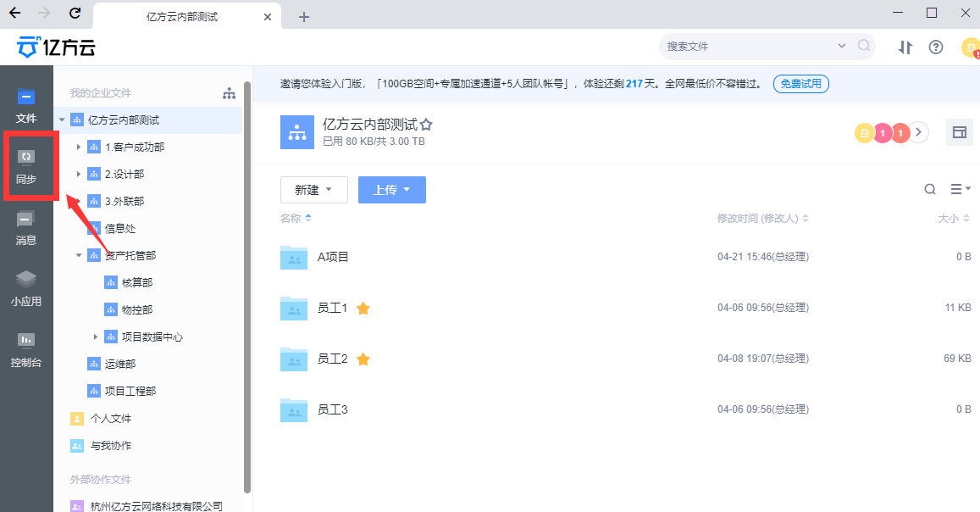Open the 上传 dropdown

click(x=392, y=189)
